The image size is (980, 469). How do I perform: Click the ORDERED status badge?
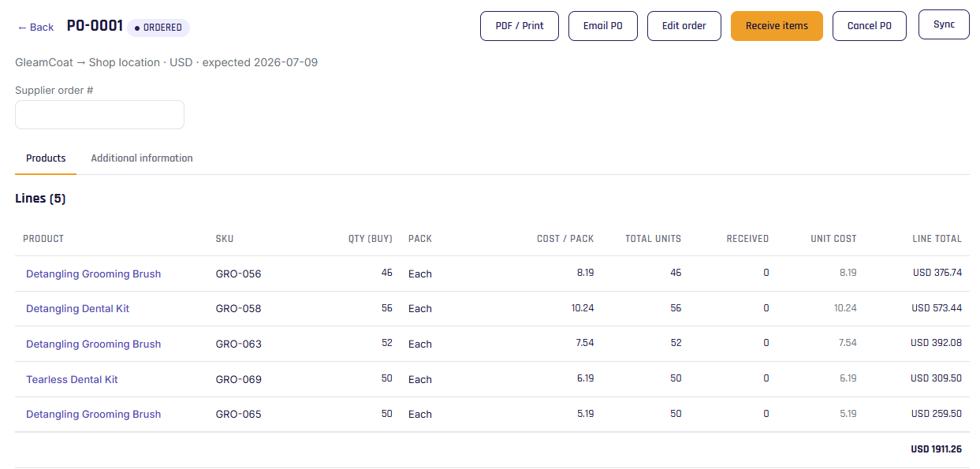click(x=158, y=28)
